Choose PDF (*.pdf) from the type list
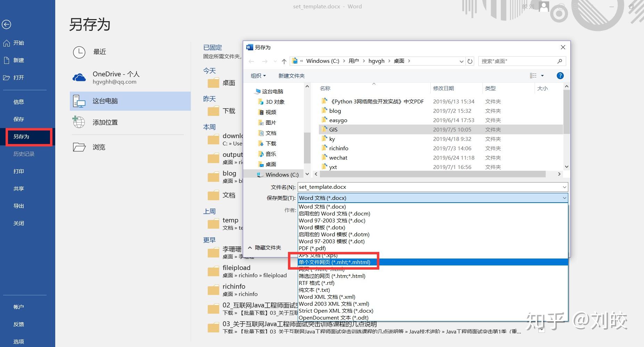This screenshot has width=644, height=347. pos(433,248)
